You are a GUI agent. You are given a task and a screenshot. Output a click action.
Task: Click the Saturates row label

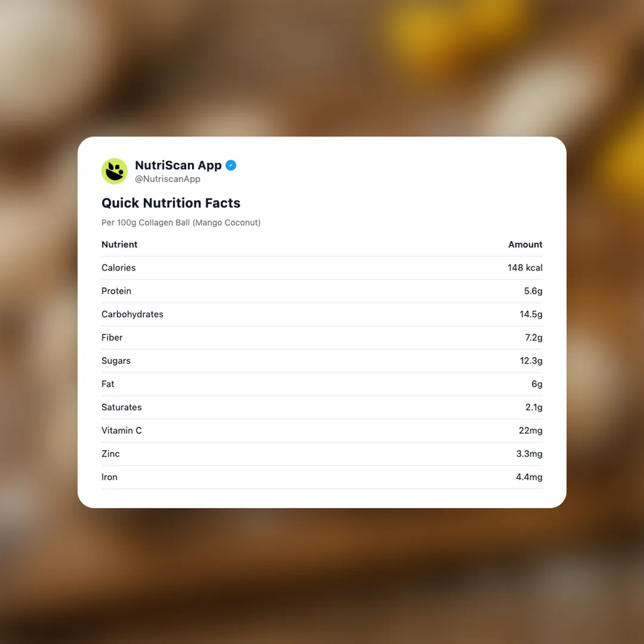[x=122, y=407]
